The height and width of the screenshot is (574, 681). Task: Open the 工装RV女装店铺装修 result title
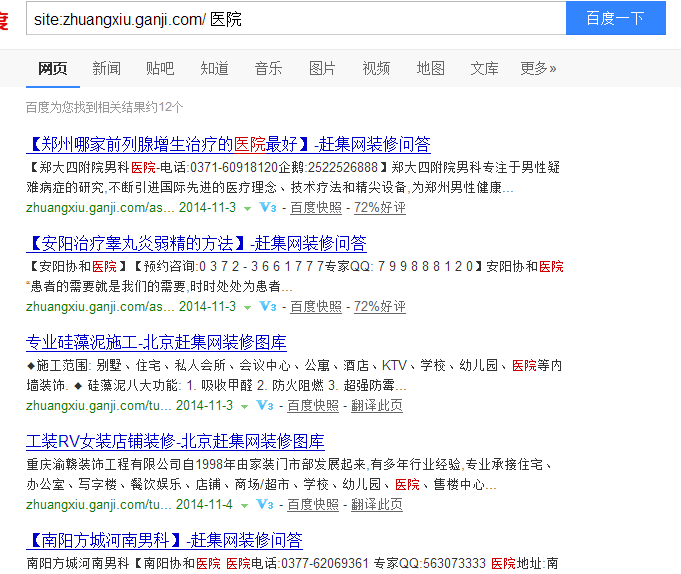pyautogui.click(x=175, y=442)
